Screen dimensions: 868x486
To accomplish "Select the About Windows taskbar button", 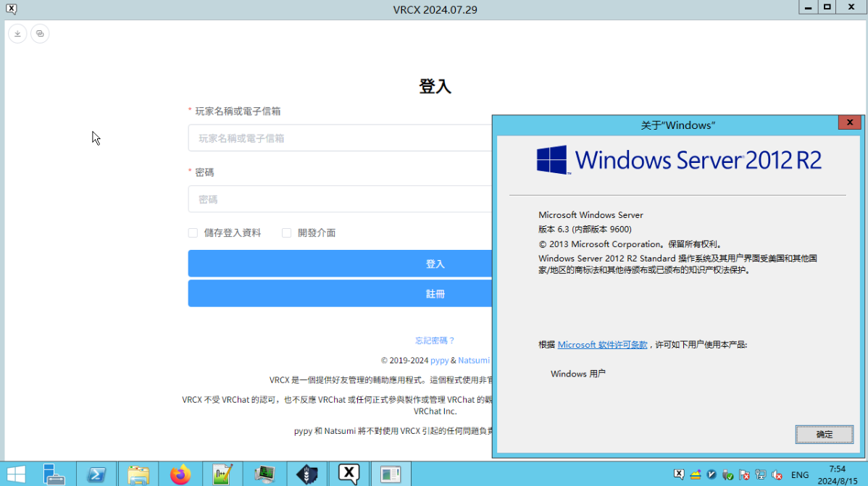I will (x=391, y=474).
